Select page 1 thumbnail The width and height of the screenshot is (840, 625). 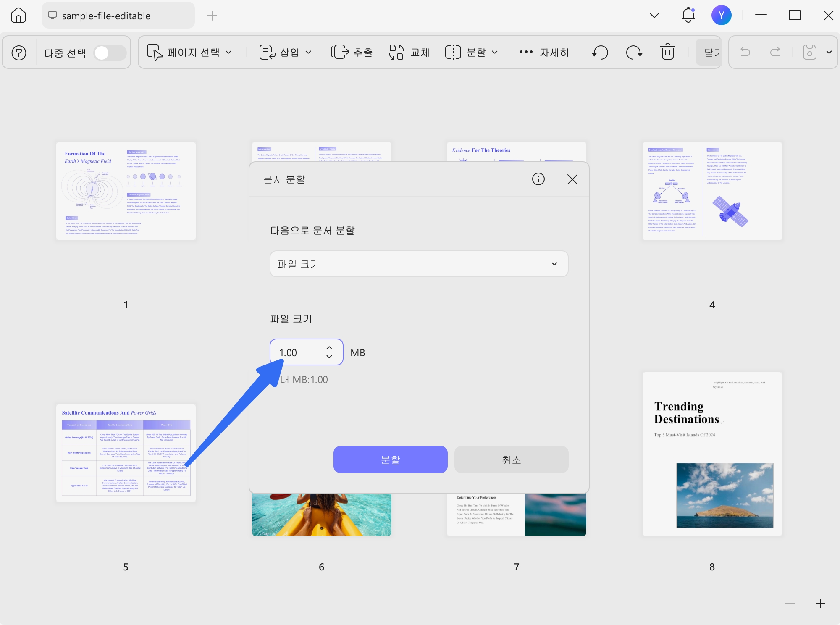click(x=126, y=191)
